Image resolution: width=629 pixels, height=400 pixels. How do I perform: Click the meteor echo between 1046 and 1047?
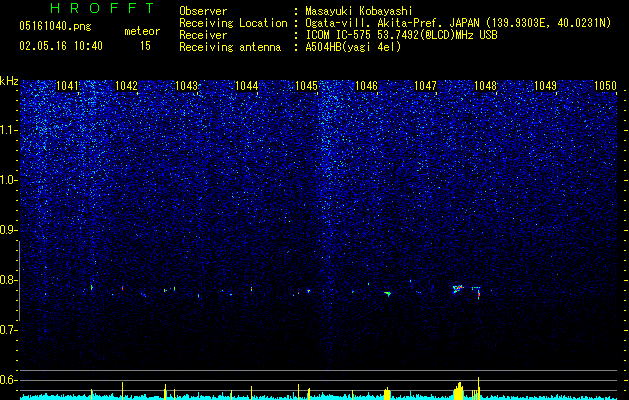[x=388, y=294]
